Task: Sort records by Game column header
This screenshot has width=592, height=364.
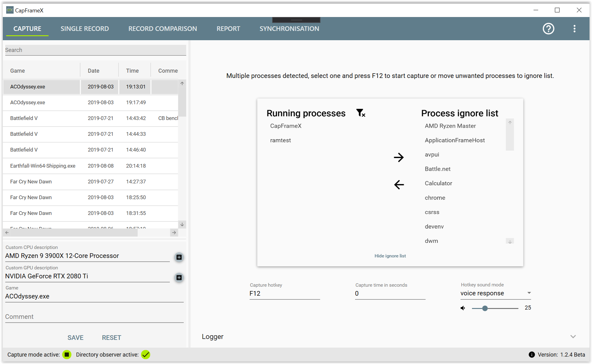Action: tap(42, 71)
